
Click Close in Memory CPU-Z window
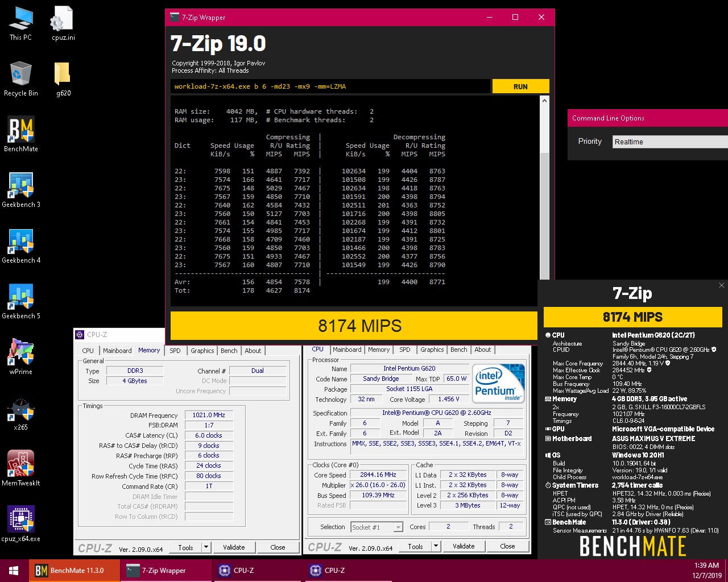278,547
